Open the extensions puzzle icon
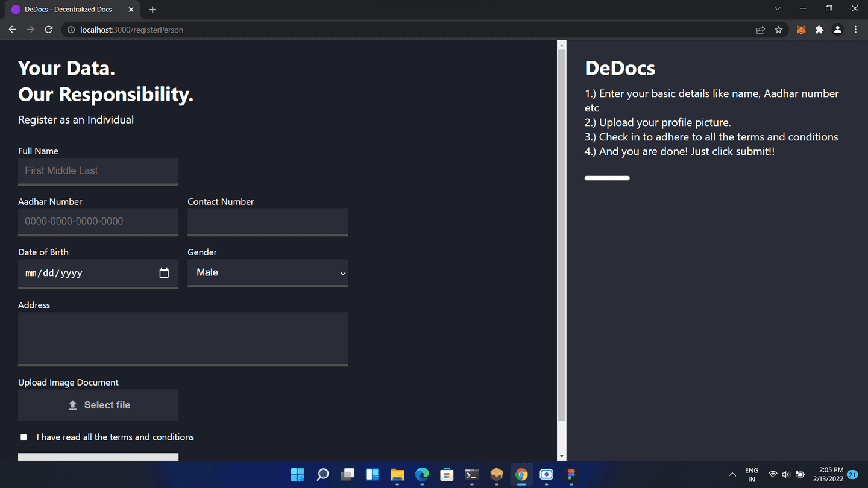The image size is (868, 488). click(x=819, y=30)
